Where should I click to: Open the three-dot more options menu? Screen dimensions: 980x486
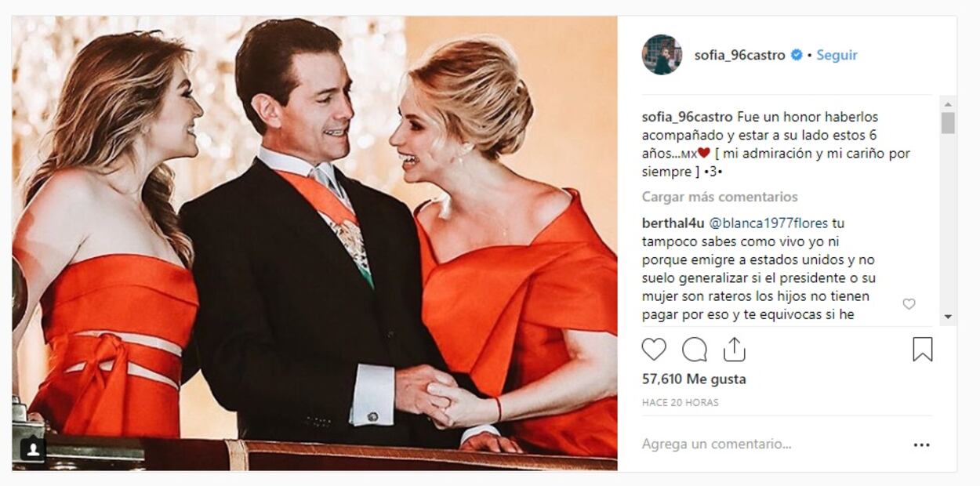pyautogui.click(x=921, y=444)
